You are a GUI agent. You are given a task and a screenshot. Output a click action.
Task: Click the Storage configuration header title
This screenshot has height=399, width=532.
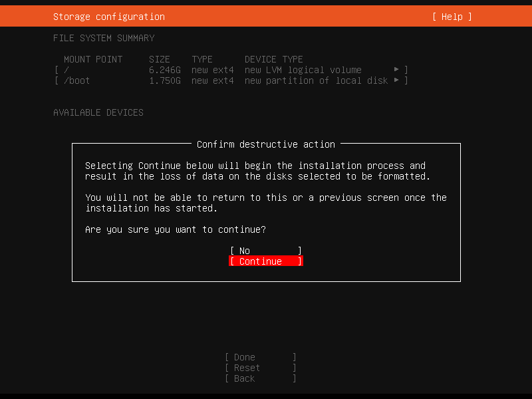109,17
